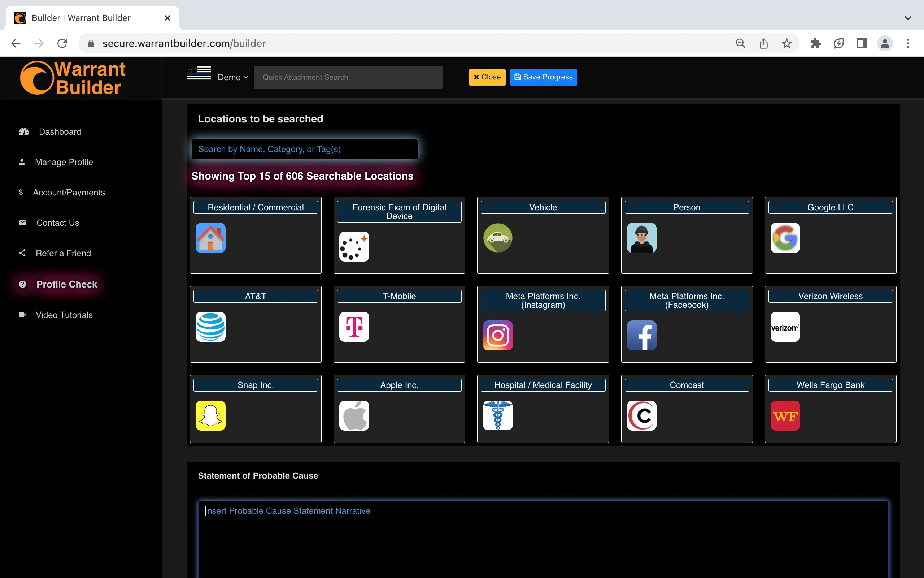Select the Verizon Wireless label
The image size is (924, 578).
[831, 296]
